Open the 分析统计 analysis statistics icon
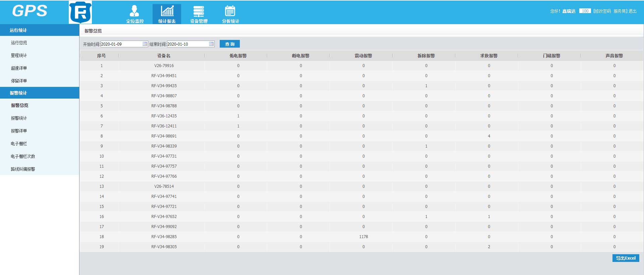 click(230, 14)
